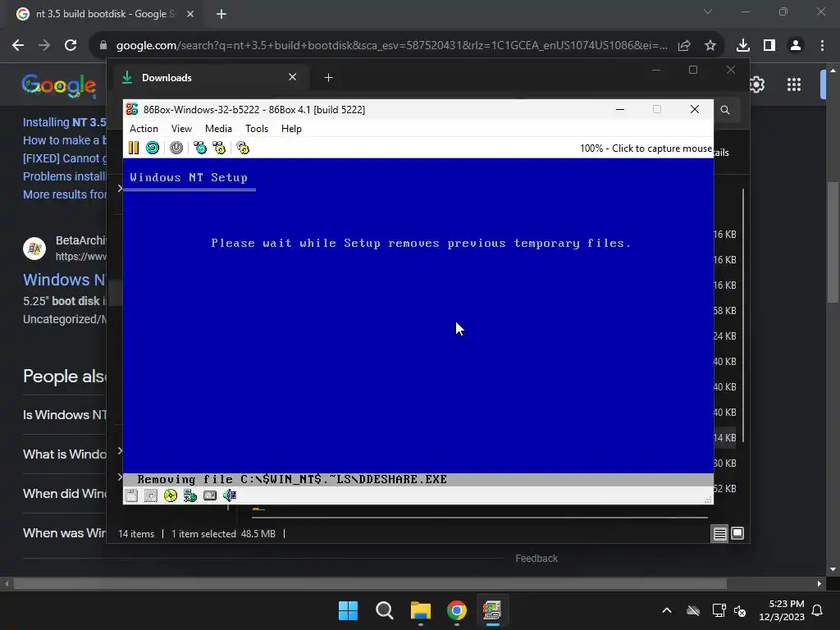
Task: Share this page from the address bar icon
Action: 684,46
